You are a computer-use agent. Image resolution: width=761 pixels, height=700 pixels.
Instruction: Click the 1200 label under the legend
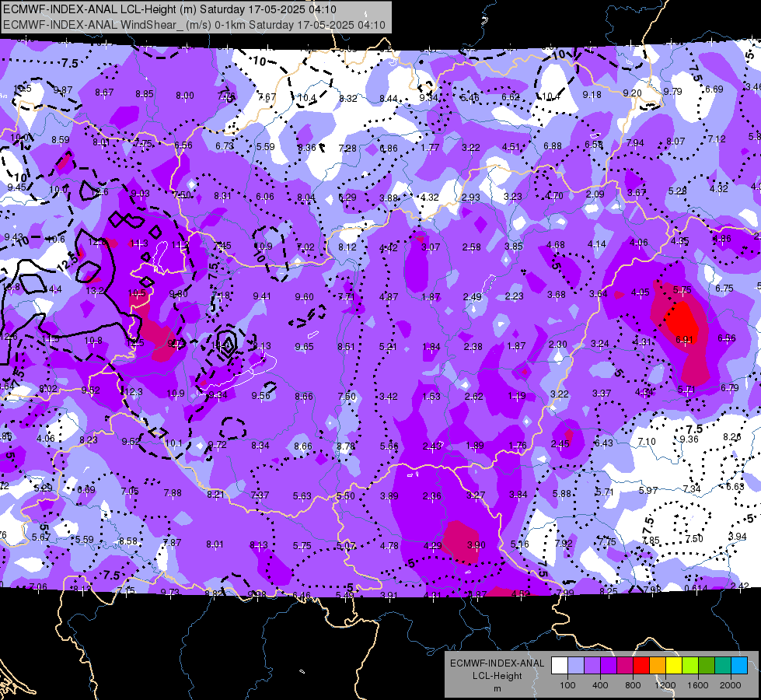[665, 685]
